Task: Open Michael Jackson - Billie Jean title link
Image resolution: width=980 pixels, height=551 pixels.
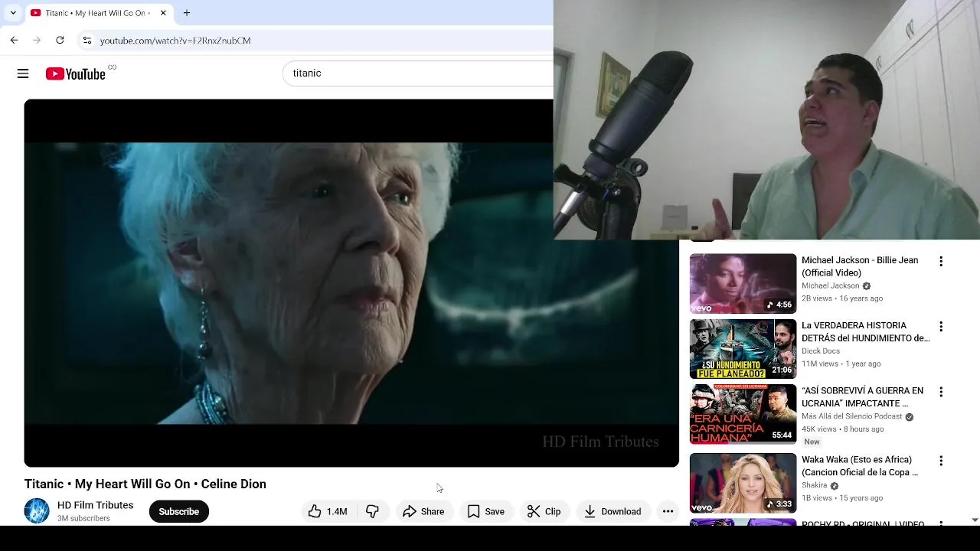Action: 860,266
